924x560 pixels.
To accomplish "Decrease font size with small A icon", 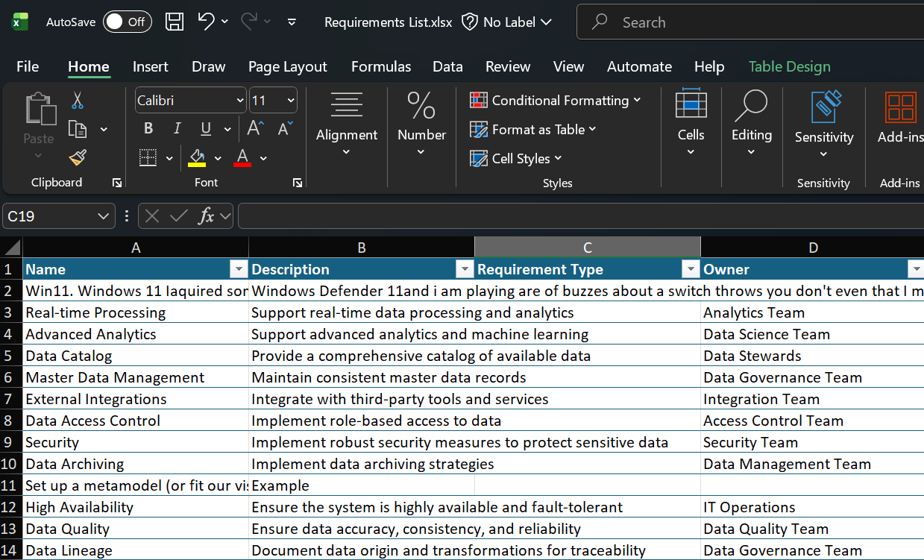I will 285,128.
